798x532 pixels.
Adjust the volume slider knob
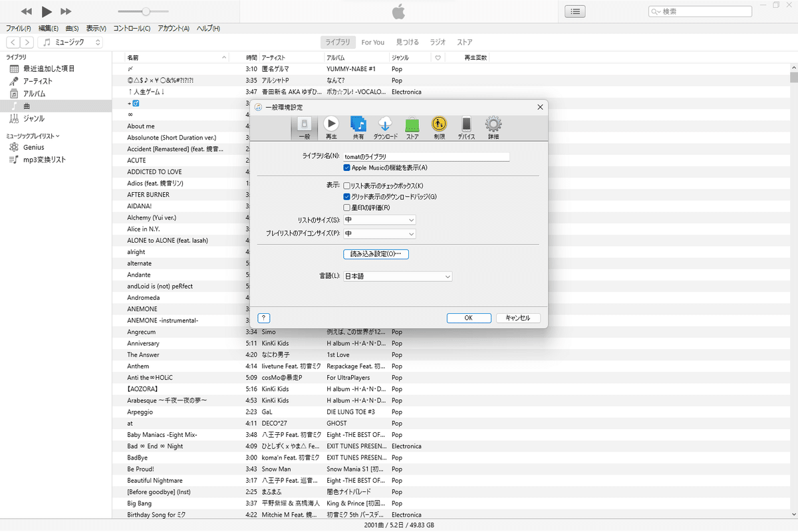[146, 11]
